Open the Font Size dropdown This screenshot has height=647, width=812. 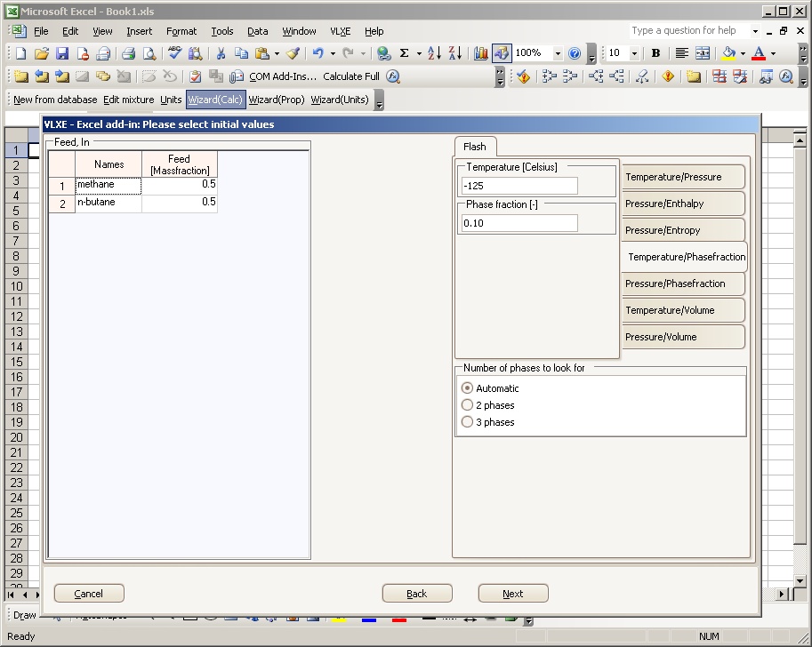tap(634, 52)
